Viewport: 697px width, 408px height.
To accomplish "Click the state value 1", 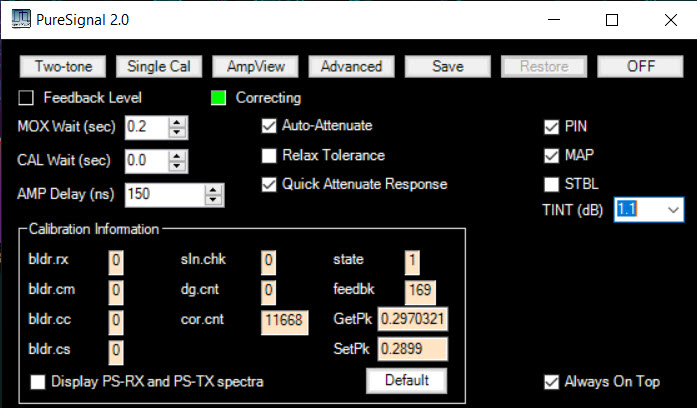I will 412,261.
